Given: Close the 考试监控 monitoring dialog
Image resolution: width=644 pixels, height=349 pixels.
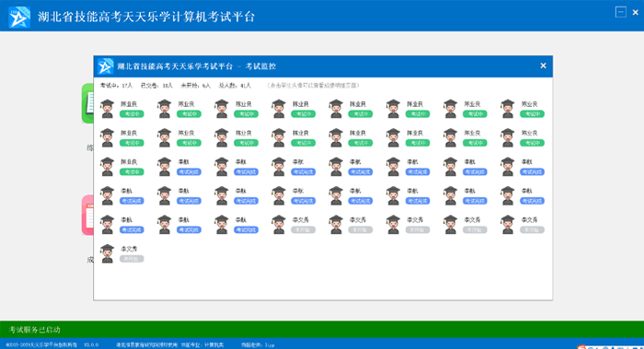Looking at the screenshot, I should (x=543, y=65).
